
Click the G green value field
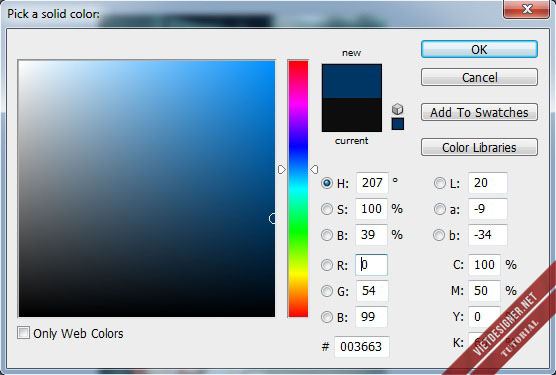point(371,291)
